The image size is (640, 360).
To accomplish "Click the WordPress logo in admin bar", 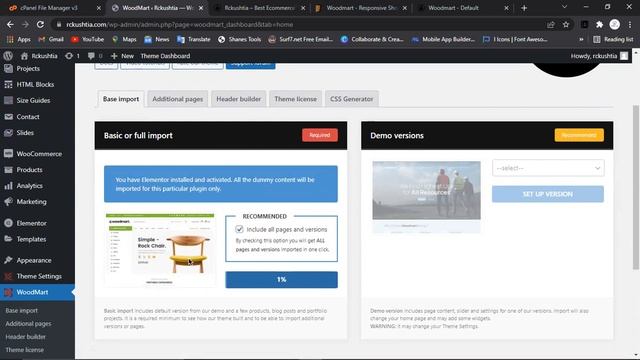I will coord(8,56).
